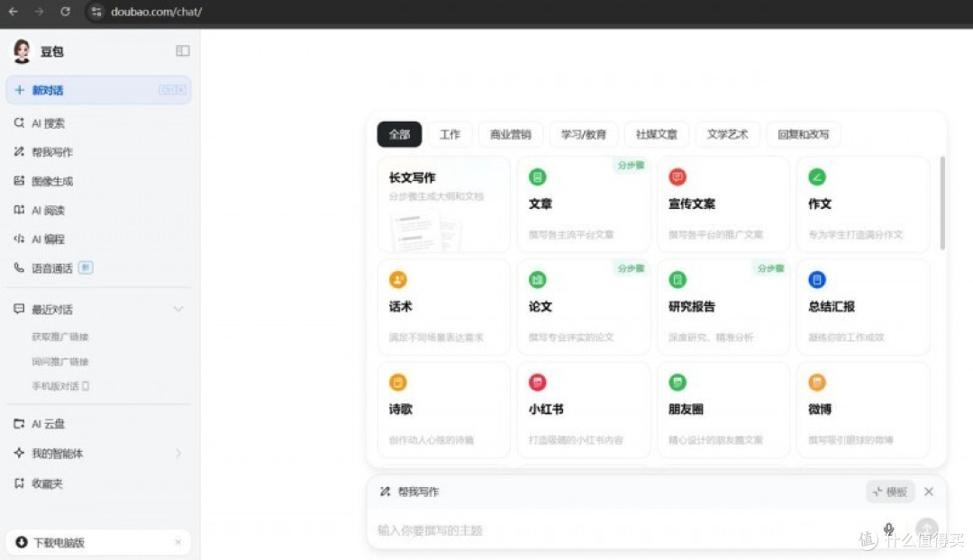The image size is (973, 560).
Task: Click the AI 编程 code icon
Action: (19, 239)
